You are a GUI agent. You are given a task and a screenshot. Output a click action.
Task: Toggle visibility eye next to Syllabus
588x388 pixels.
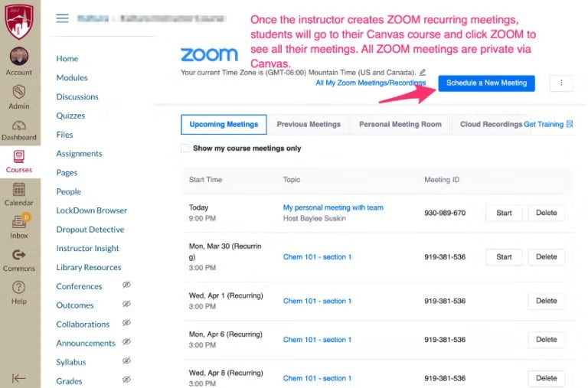[126, 360]
